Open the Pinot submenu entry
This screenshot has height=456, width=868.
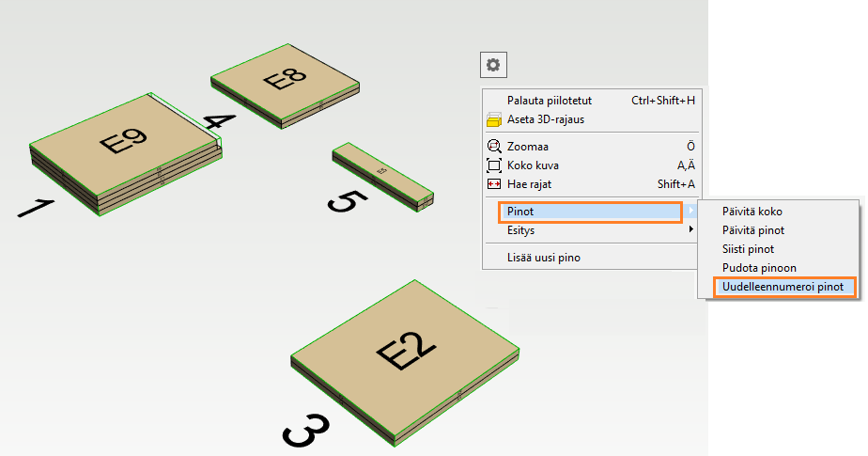[590, 212]
